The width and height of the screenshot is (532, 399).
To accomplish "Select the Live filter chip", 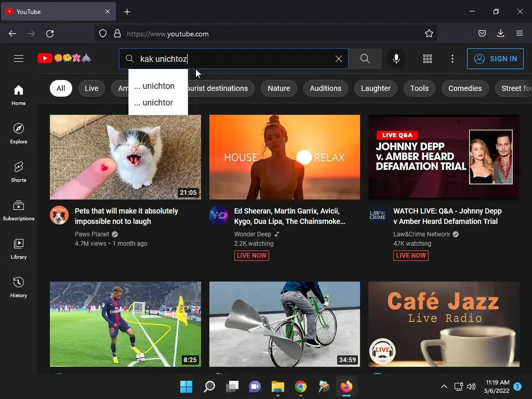I will 91,88.
